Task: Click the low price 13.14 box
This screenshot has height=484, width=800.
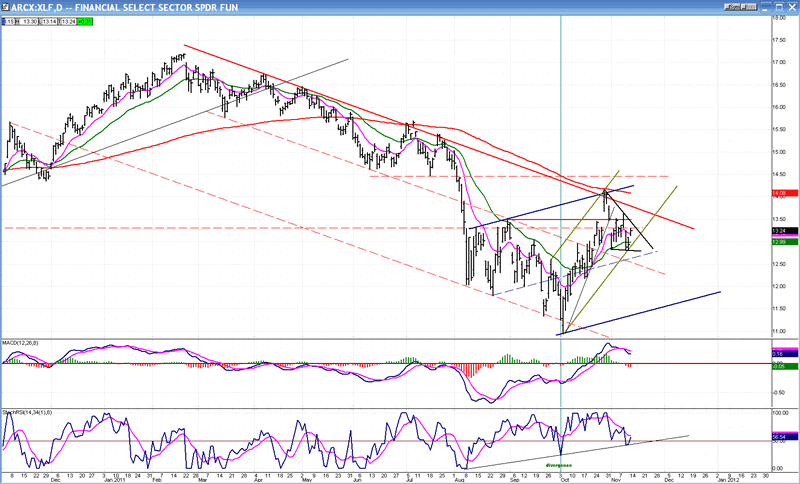Action: coord(48,21)
